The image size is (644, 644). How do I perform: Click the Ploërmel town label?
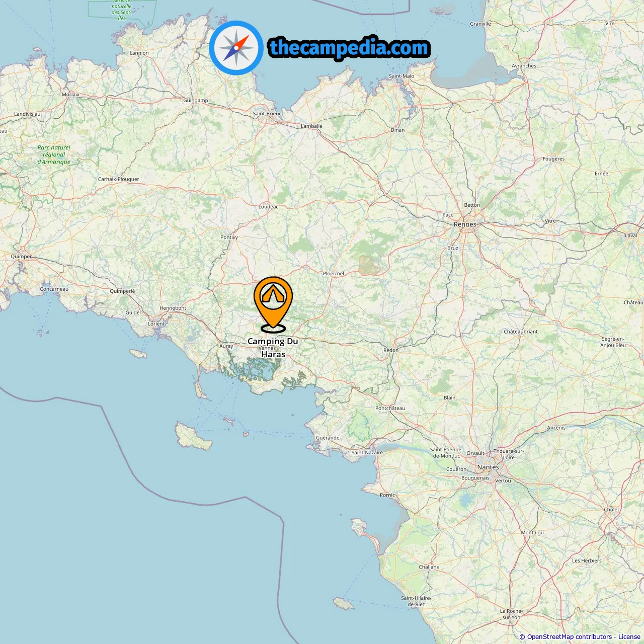click(x=333, y=273)
